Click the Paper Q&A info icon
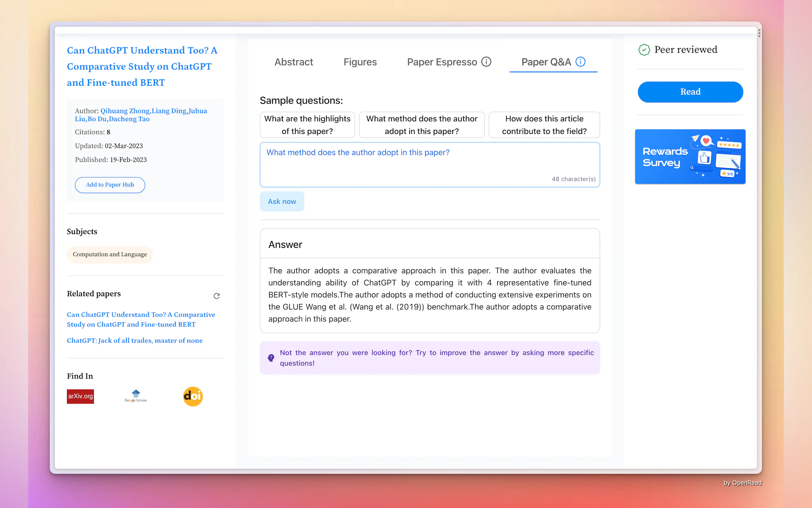This screenshot has height=508, width=812. tap(580, 62)
